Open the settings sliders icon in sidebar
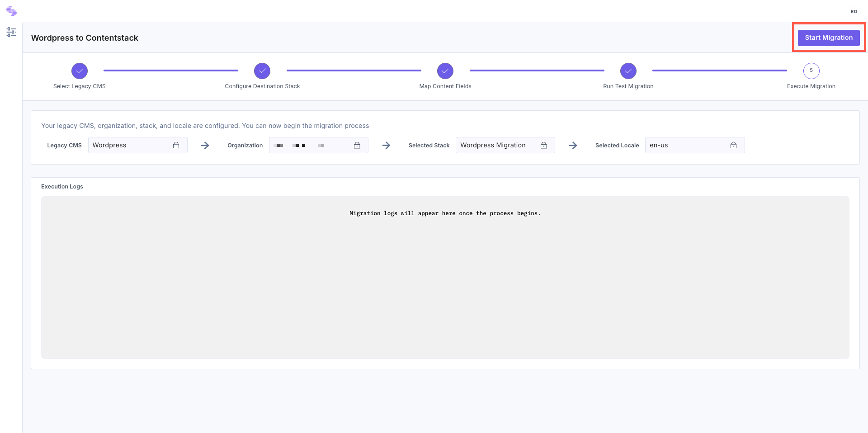Screen dimensions: 868x433 11,32
